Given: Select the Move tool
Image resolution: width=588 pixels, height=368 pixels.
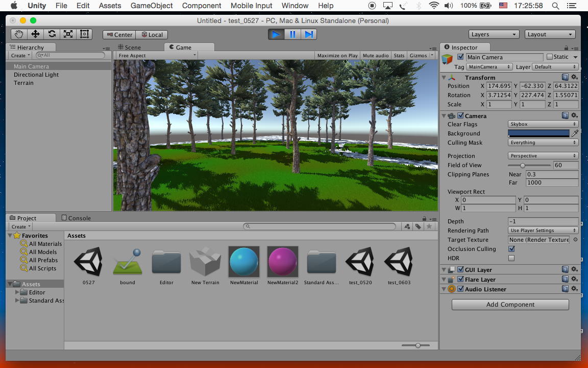Looking at the screenshot, I should 35,34.
